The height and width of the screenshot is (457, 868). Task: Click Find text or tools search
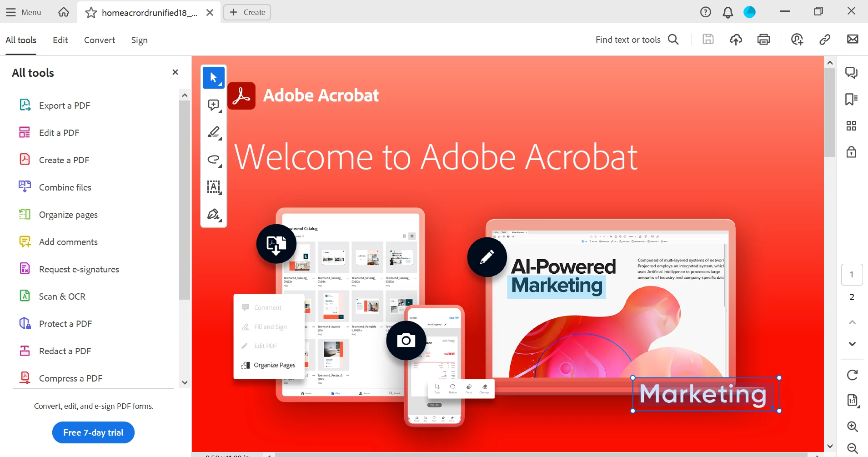click(x=637, y=40)
